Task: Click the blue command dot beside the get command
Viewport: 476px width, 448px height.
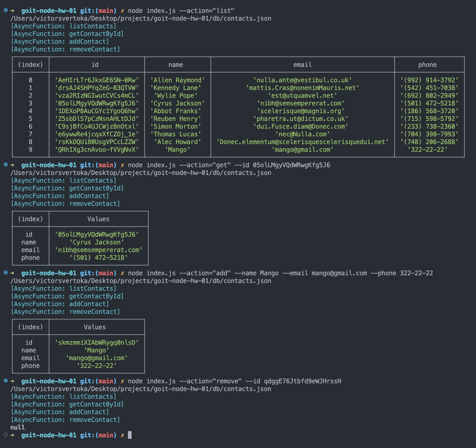Action: [x=6, y=165]
